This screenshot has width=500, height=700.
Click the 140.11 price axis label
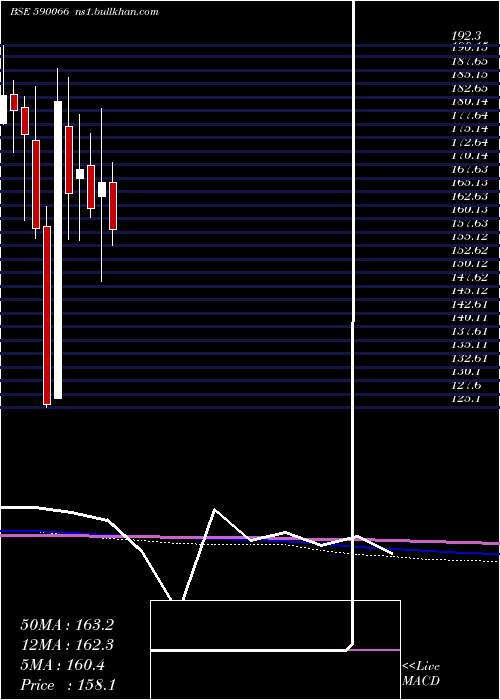[469, 317]
